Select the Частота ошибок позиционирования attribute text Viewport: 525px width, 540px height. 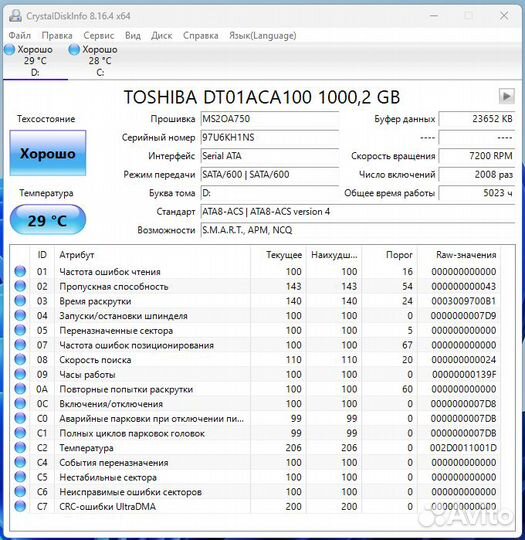pos(136,345)
